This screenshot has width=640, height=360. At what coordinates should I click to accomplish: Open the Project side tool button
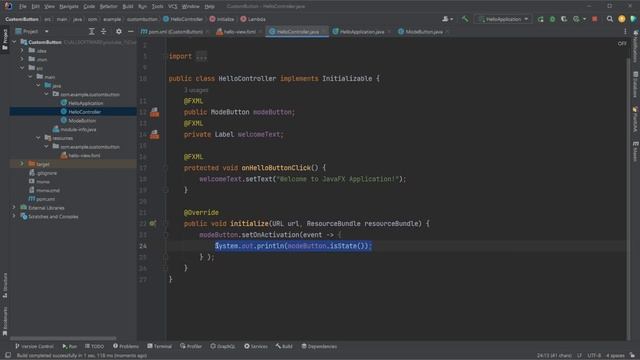[5, 39]
